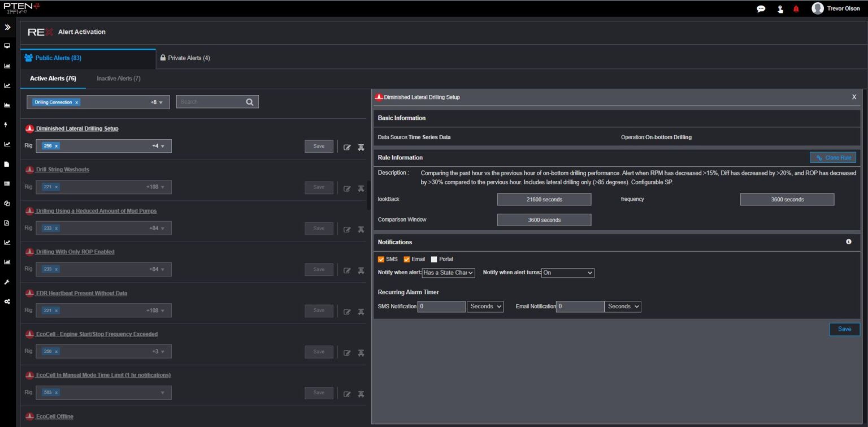868x427 pixels.
Task: Uncheck the Email notification checkbox
Action: point(407,260)
